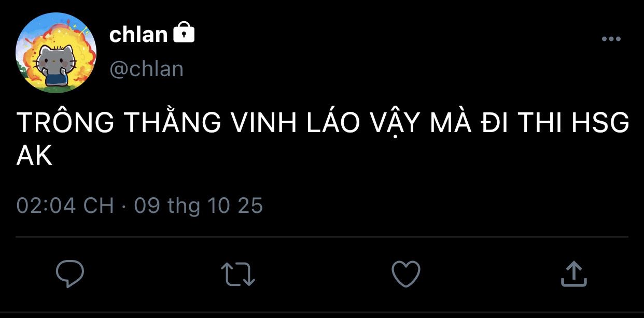Share the tweet via upload arrow icon
644x318 pixels.
pos(574,273)
